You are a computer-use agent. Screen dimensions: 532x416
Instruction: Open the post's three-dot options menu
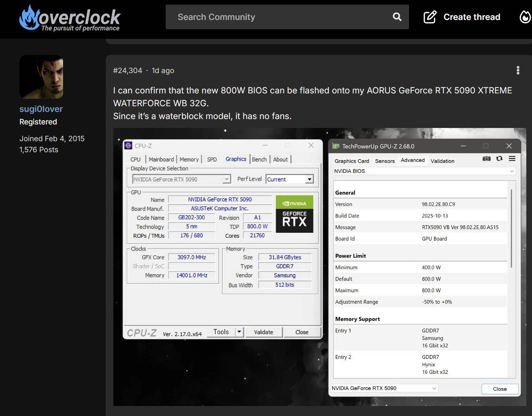(518, 70)
